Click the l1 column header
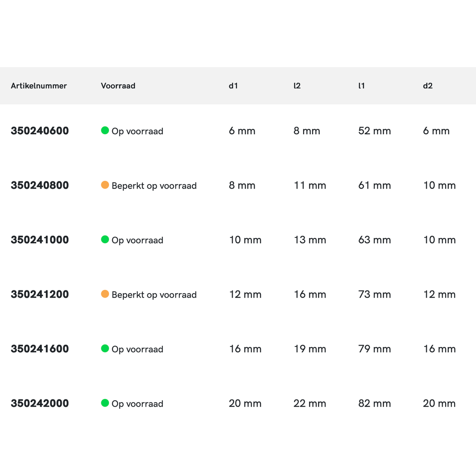This screenshot has width=476, height=476. 361,86
